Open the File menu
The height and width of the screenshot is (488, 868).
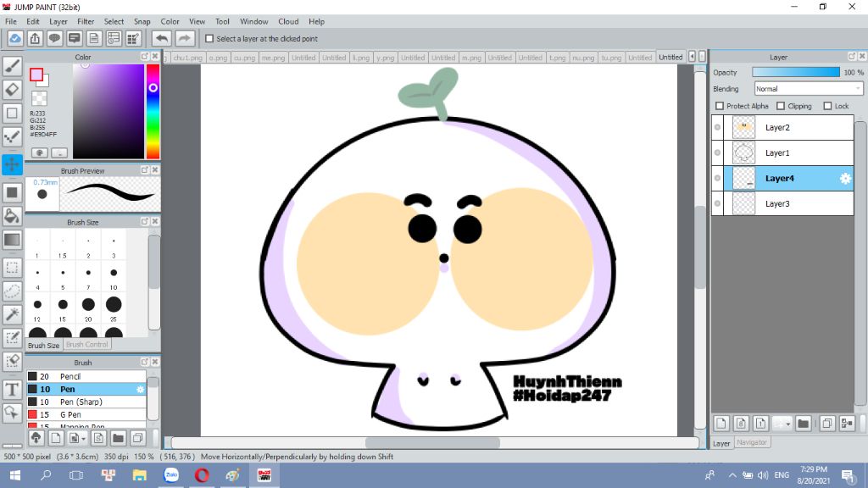(11, 21)
